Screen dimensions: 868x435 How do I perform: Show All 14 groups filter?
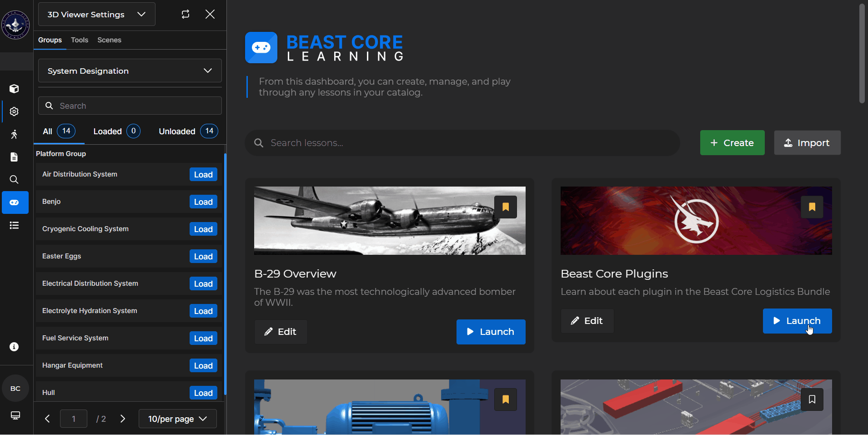[59, 132]
